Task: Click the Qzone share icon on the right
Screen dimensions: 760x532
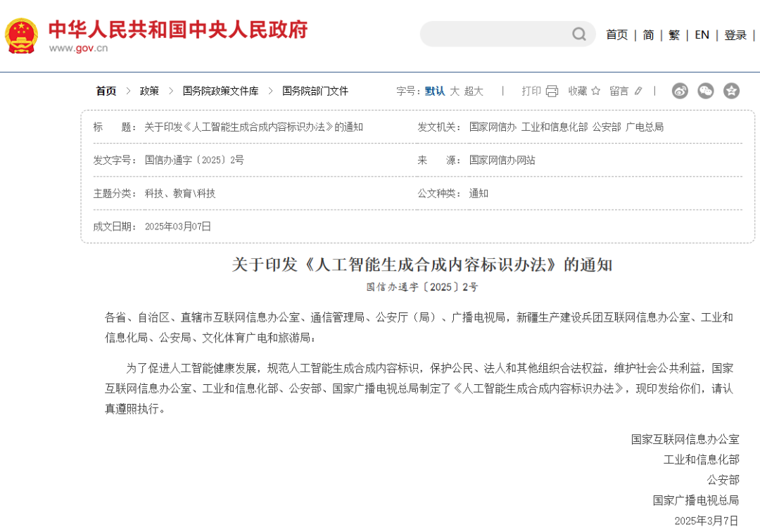Action: 730,91
